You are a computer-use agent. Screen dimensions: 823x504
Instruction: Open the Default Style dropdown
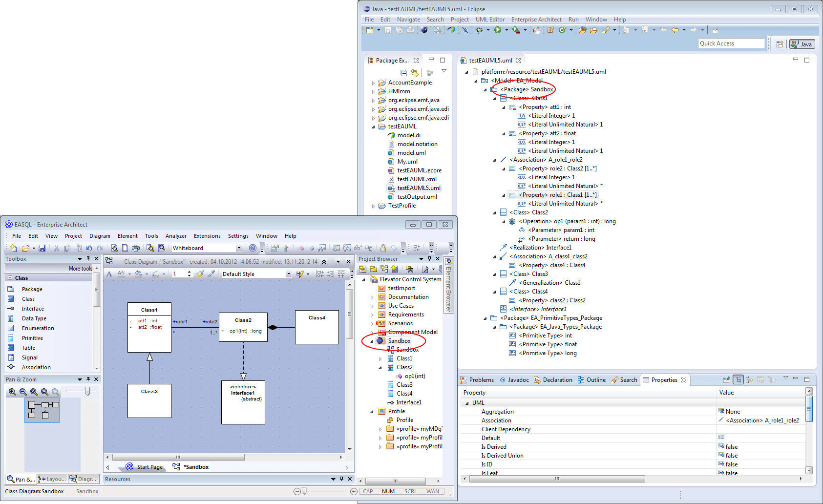coord(289,274)
